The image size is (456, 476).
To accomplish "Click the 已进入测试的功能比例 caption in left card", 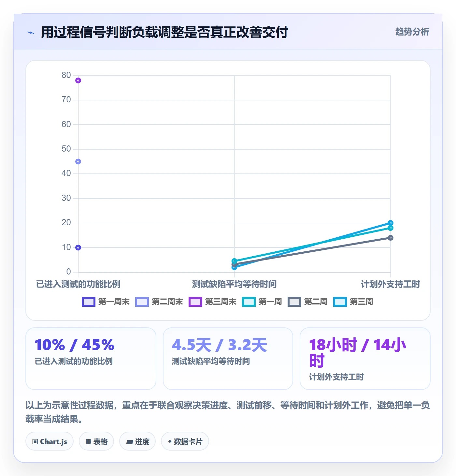I will (74, 361).
